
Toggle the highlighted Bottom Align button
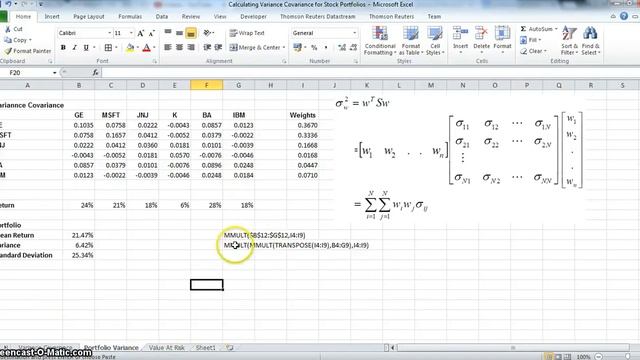point(191,33)
